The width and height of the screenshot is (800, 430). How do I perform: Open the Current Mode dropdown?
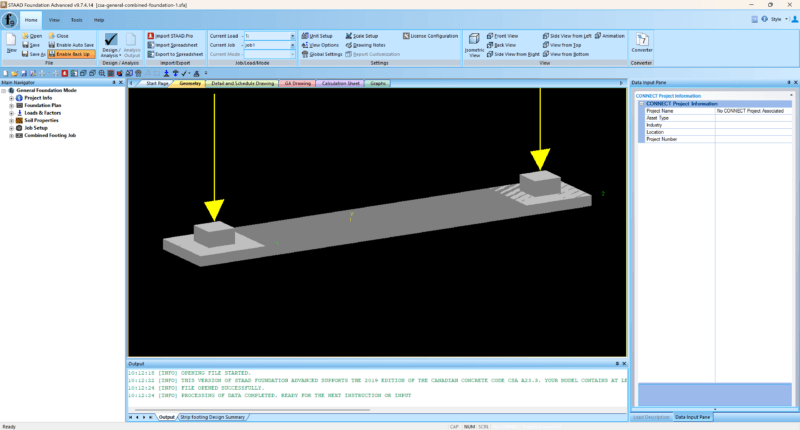point(292,54)
